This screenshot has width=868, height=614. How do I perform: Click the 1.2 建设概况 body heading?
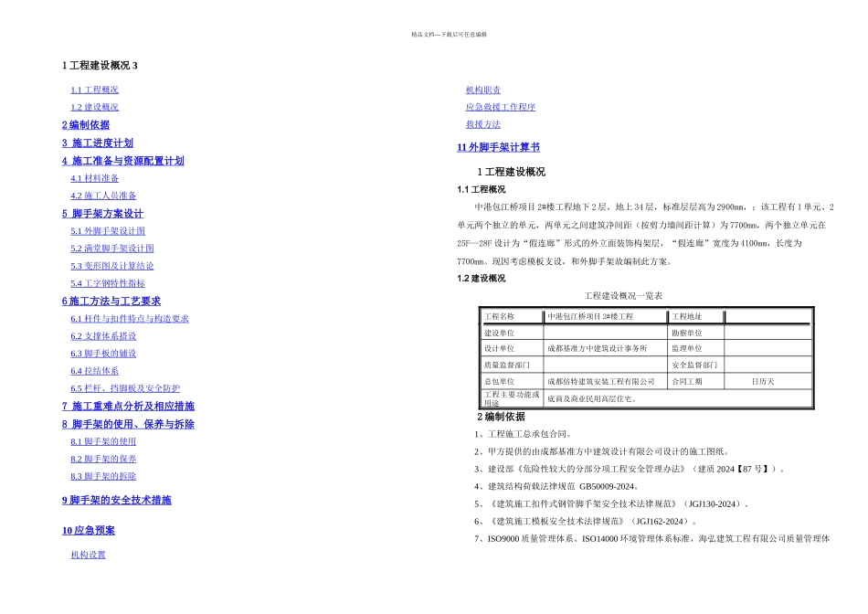click(481, 279)
